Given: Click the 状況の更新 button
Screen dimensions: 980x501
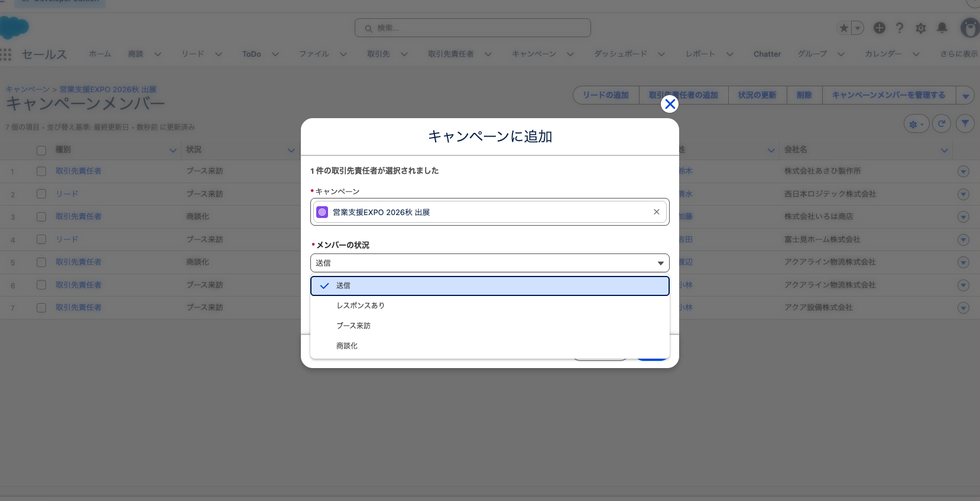Looking at the screenshot, I should click(x=757, y=95).
